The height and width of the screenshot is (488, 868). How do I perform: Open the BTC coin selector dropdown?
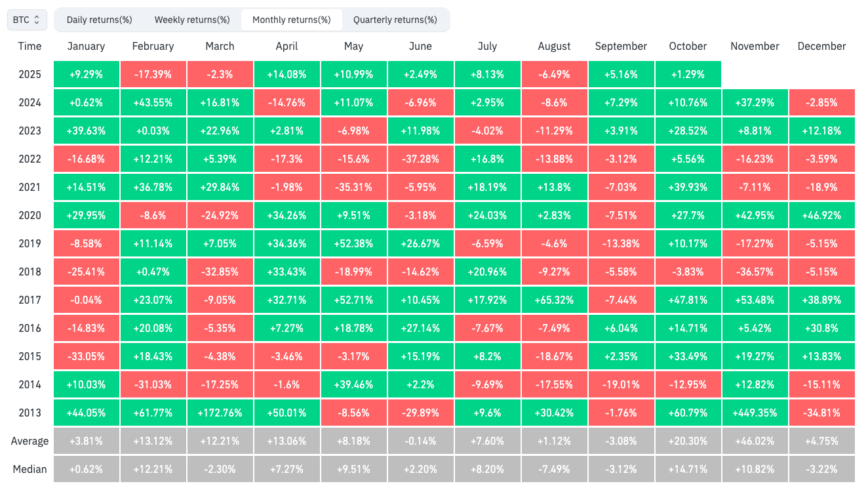click(26, 20)
